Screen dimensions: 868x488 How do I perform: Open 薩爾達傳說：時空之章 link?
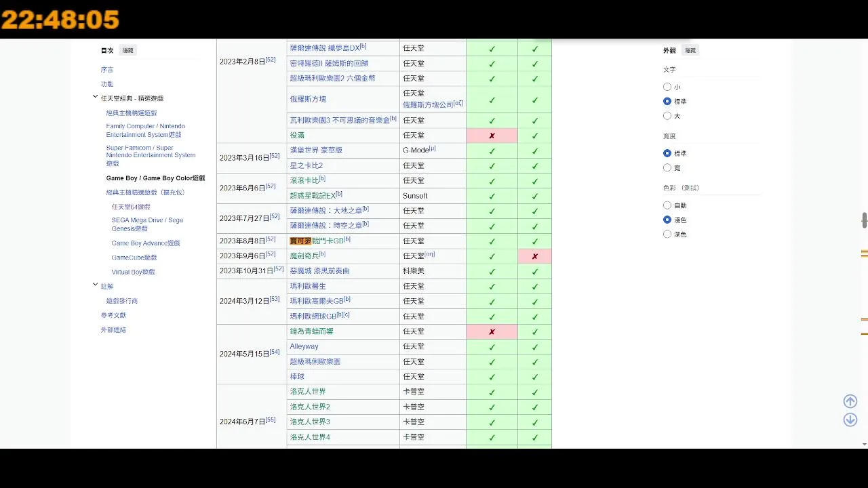click(x=325, y=226)
